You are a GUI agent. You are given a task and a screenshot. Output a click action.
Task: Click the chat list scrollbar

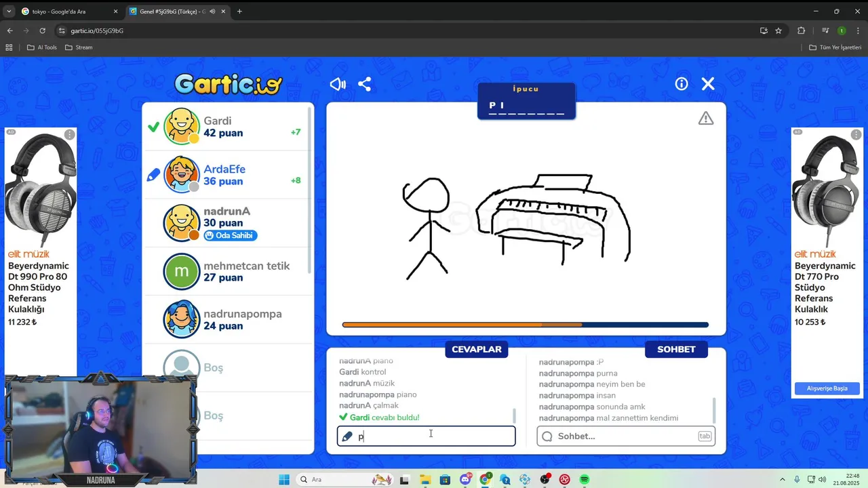pyautogui.click(x=713, y=410)
